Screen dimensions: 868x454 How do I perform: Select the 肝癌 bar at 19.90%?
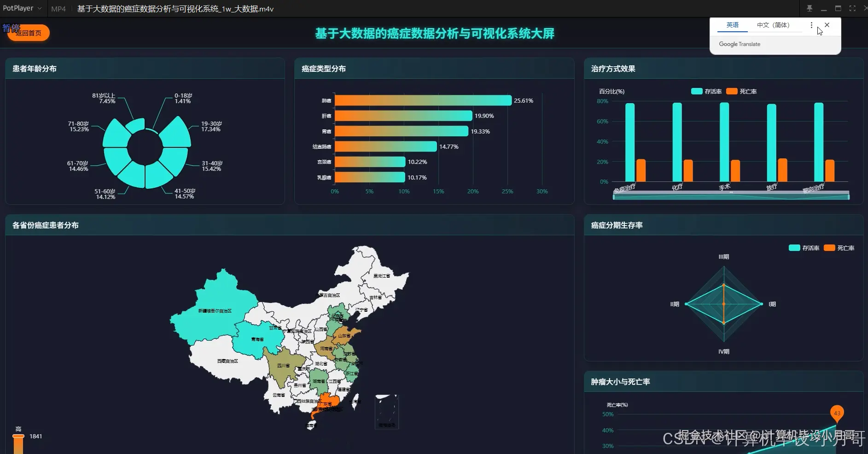[403, 116]
